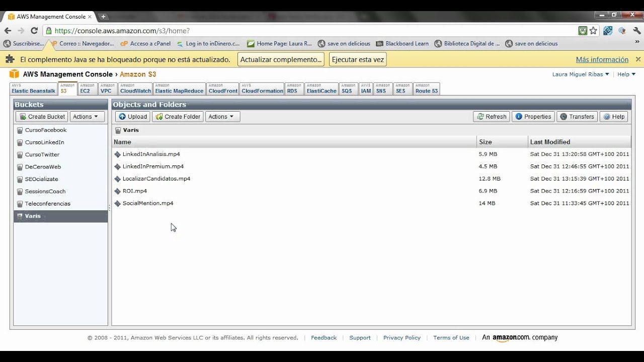Open a new browser tab

[x=103, y=17]
